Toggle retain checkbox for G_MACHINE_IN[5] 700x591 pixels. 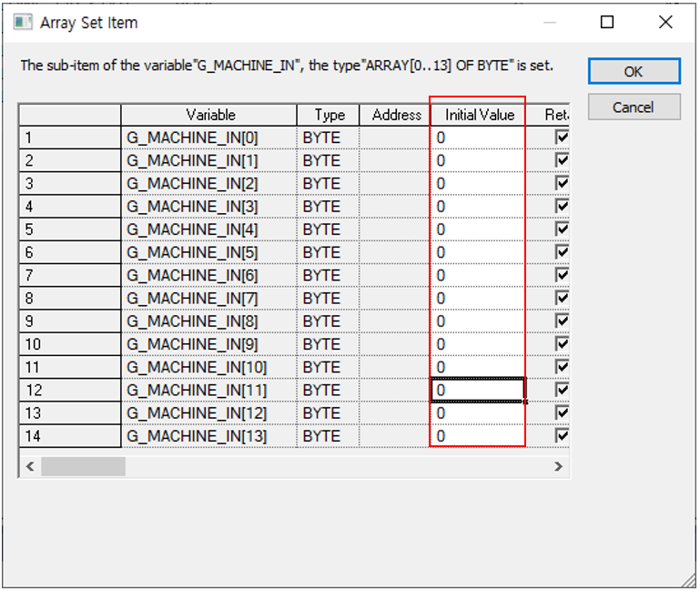562,252
